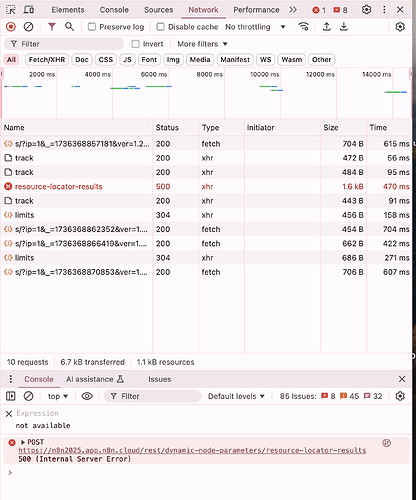Create a live expression with eye icon
The image size is (416, 500).
tap(87, 396)
